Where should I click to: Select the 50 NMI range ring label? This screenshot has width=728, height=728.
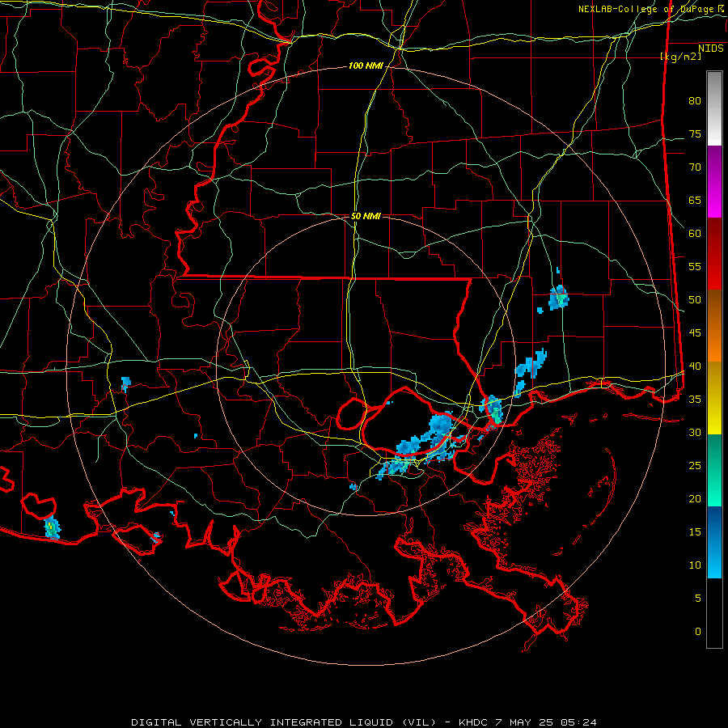[366, 216]
